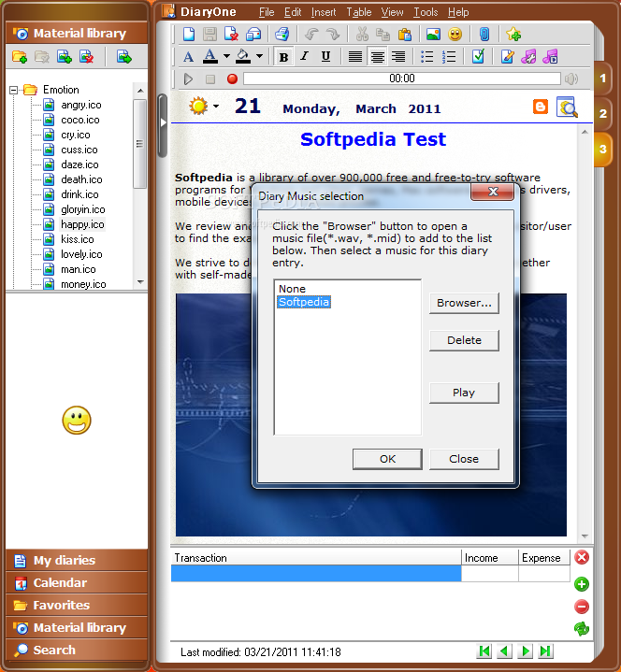Click the add folder icon in Material library

click(20, 57)
